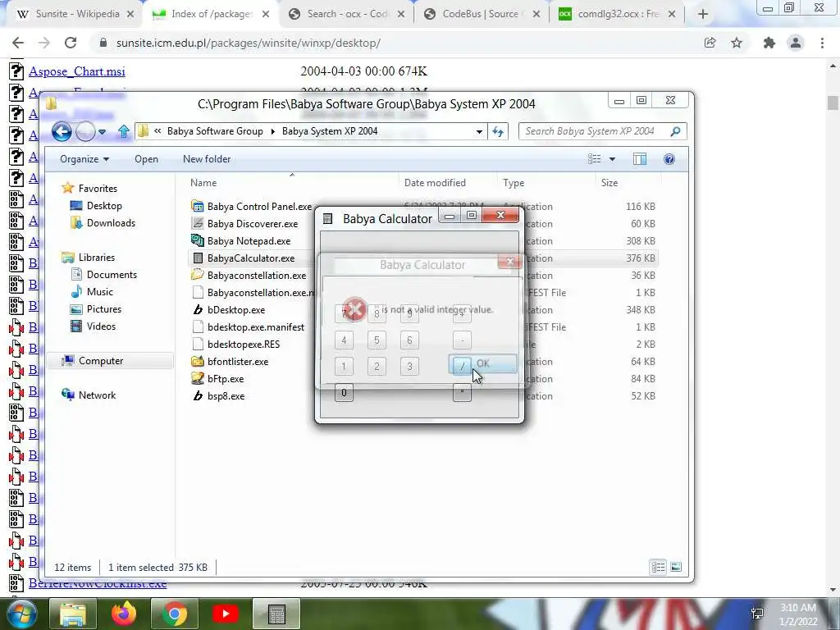Open Aspose_Chart.msi link
The height and width of the screenshot is (630, 840).
pyautogui.click(x=77, y=71)
